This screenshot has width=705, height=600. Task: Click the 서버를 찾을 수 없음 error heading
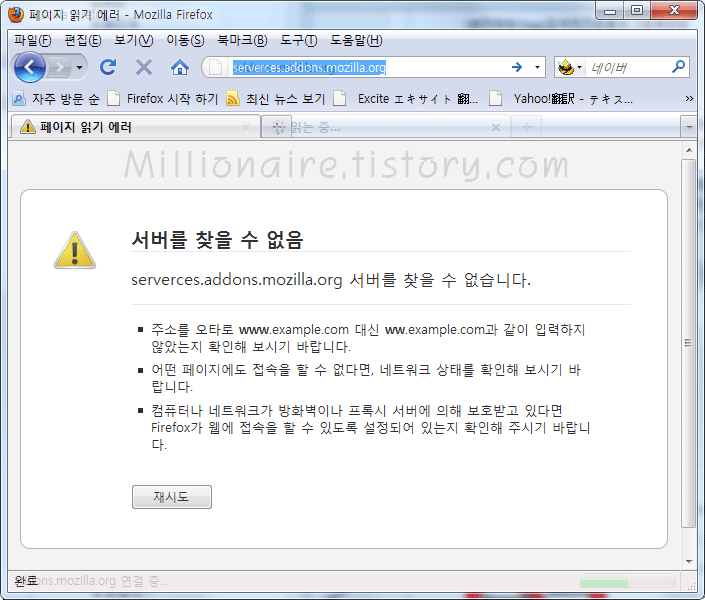218,239
